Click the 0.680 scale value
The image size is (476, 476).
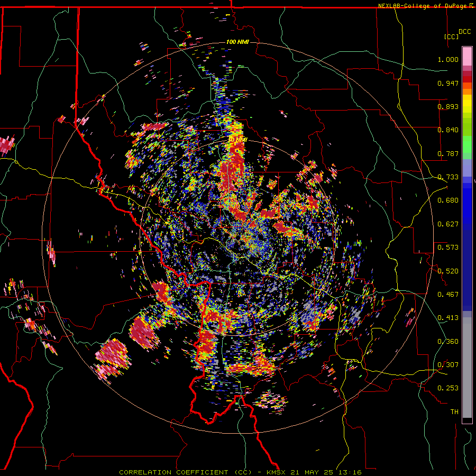pyautogui.click(x=448, y=200)
